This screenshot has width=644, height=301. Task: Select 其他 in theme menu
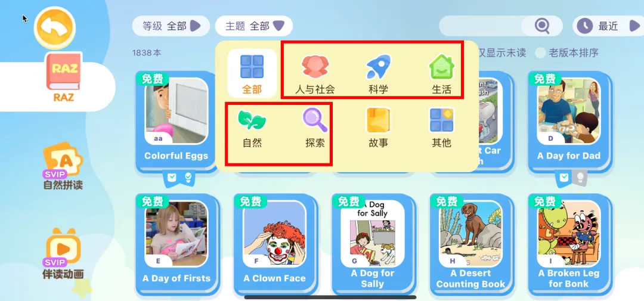pyautogui.click(x=441, y=128)
